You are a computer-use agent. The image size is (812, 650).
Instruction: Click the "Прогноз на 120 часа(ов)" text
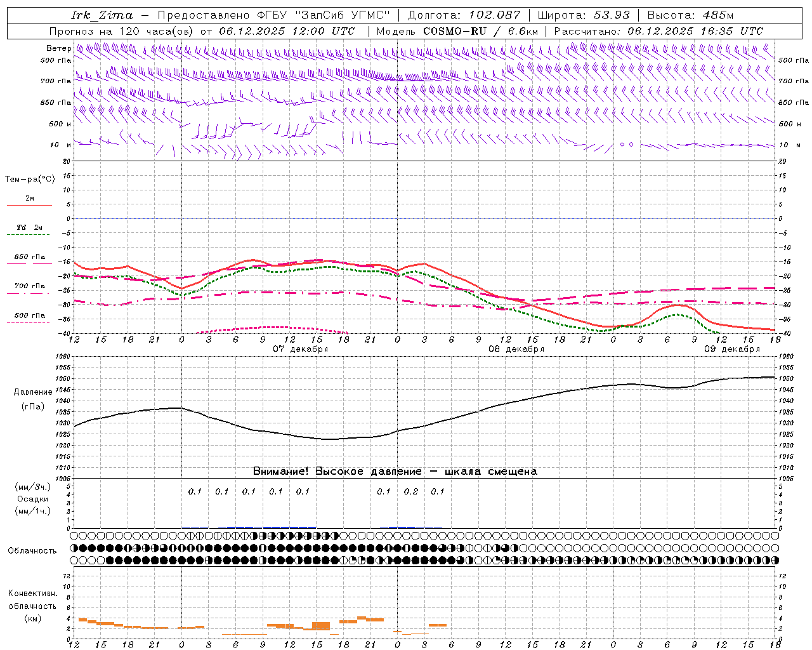[122, 31]
